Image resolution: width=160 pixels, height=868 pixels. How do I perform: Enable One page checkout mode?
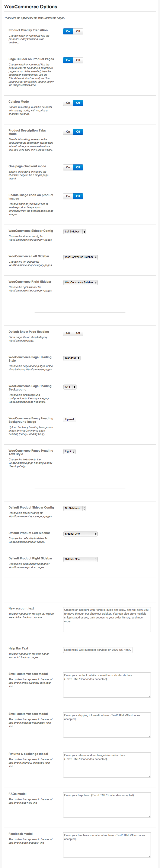[68, 167]
